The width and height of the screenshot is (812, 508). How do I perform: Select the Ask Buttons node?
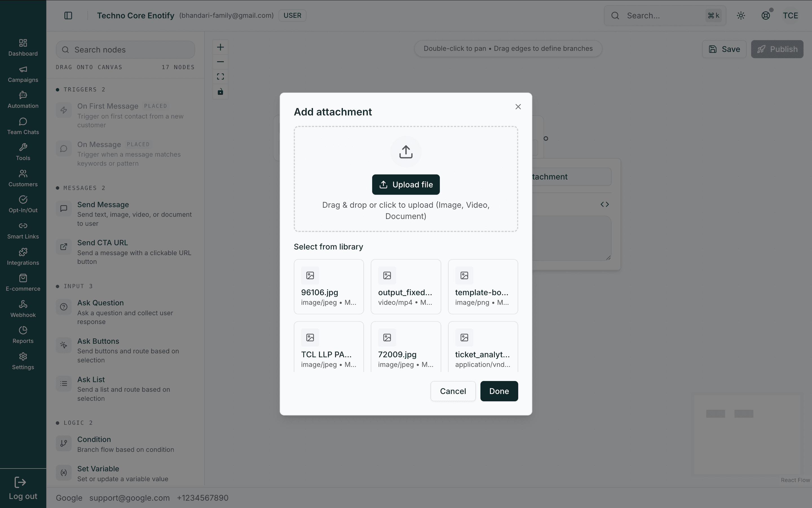pos(125,351)
